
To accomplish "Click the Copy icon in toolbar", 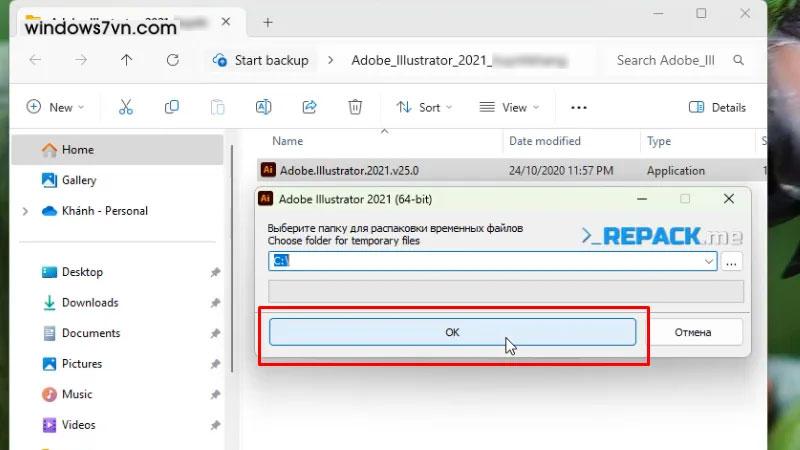I will (x=172, y=107).
